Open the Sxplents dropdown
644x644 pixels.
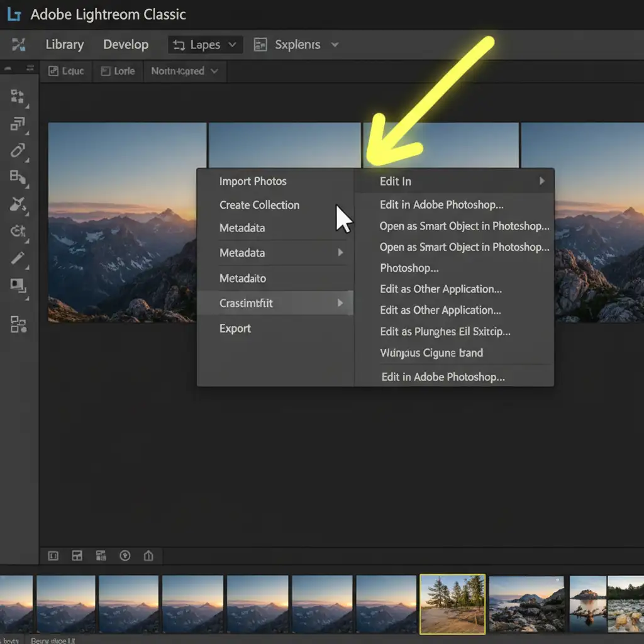click(x=296, y=45)
